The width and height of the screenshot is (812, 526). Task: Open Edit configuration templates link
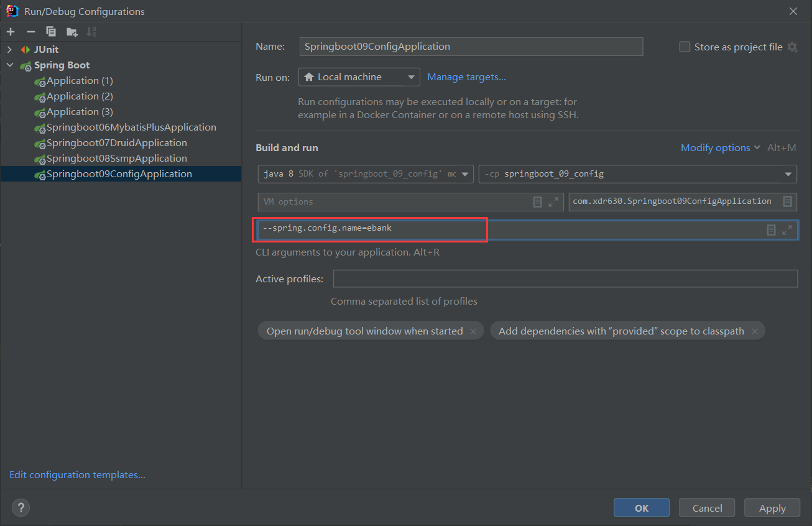(x=77, y=475)
